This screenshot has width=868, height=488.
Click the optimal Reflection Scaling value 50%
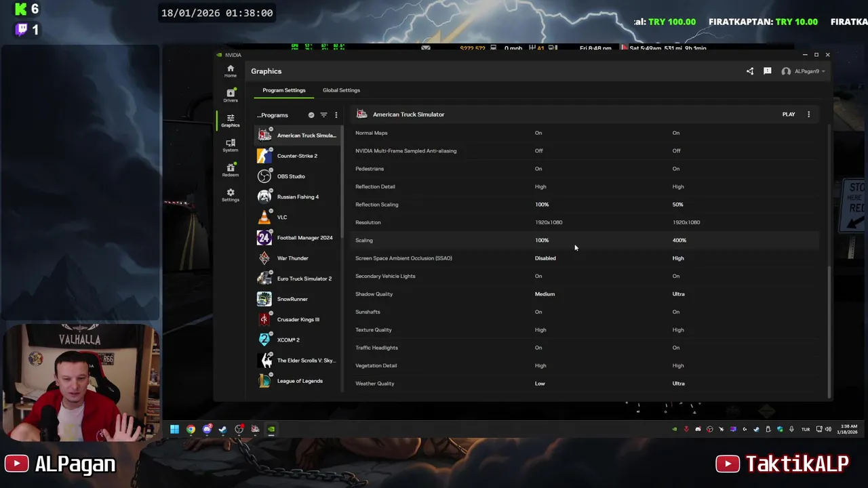[x=678, y=204]
